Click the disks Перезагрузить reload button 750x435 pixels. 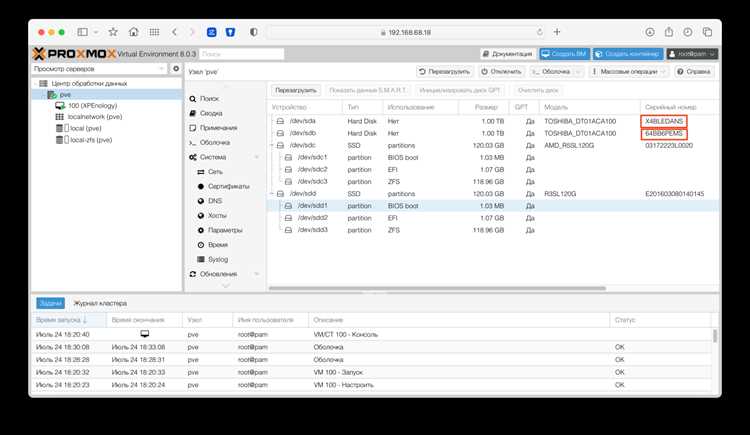point(296,90)
